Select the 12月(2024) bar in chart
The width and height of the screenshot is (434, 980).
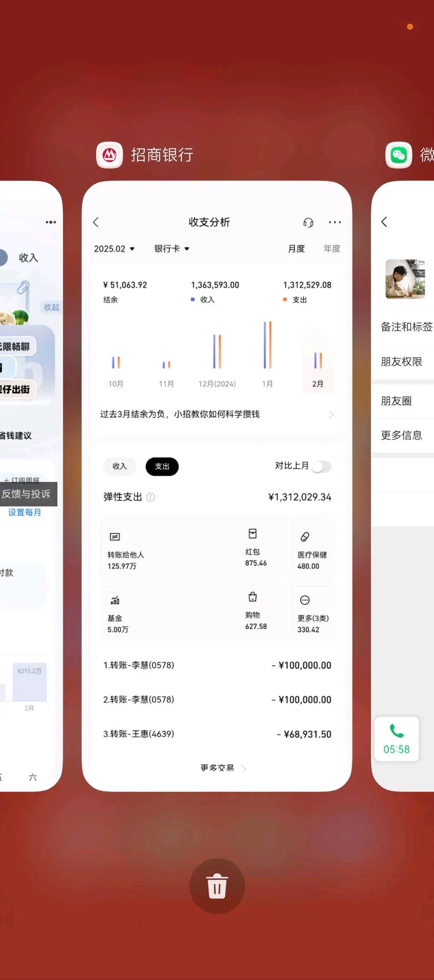click(217, 352)
